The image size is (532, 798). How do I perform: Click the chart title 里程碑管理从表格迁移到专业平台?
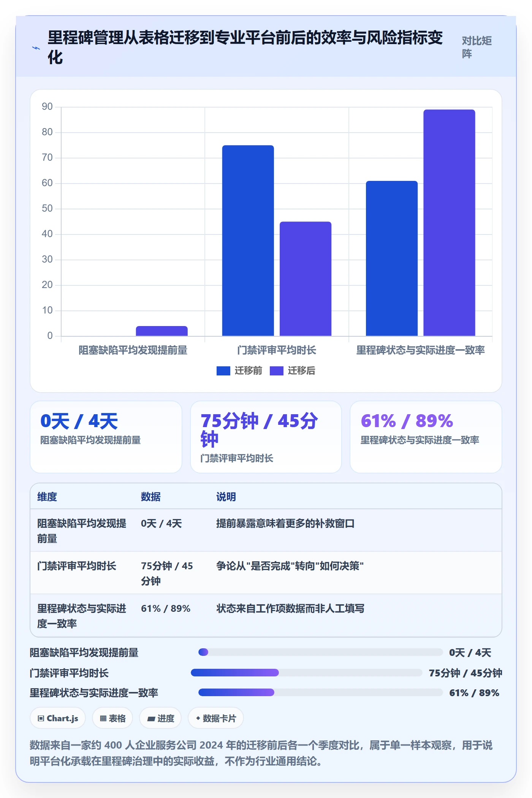coord(245,47)
